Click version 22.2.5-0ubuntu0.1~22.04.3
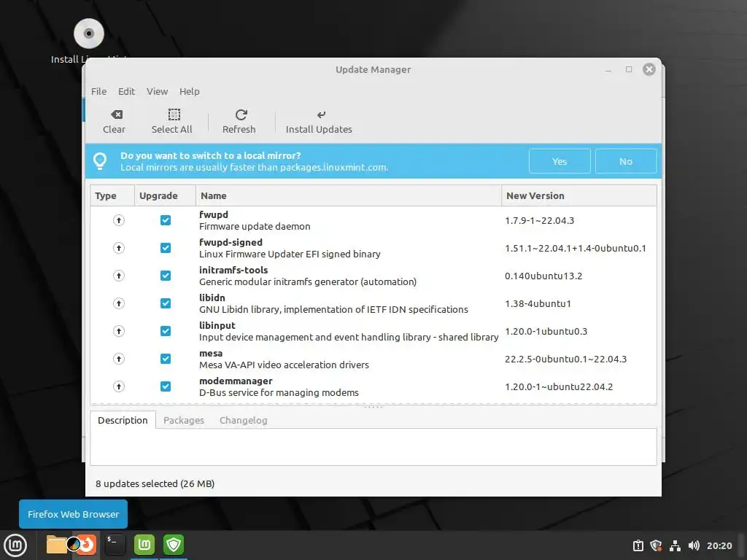 click(x=565, y=359)
